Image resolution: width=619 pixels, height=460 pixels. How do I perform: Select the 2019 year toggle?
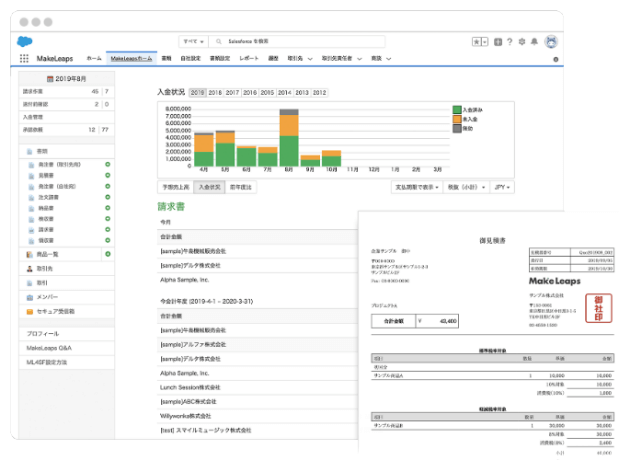click(197, 93)
